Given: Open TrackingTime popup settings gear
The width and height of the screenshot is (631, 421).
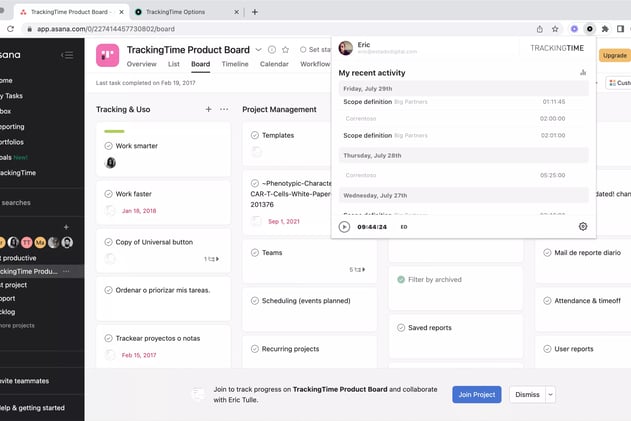Looking at the screenshot, I should 583,227.
